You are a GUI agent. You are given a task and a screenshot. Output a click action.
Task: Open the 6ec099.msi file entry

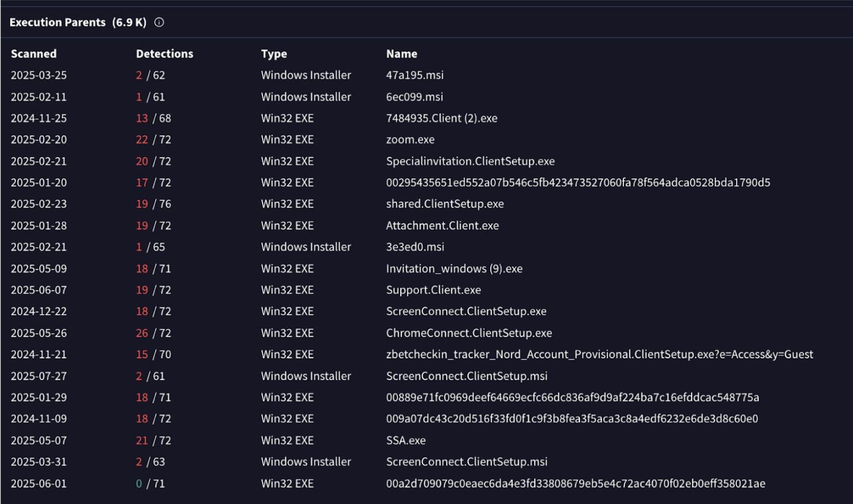click(x=414, y=97)
